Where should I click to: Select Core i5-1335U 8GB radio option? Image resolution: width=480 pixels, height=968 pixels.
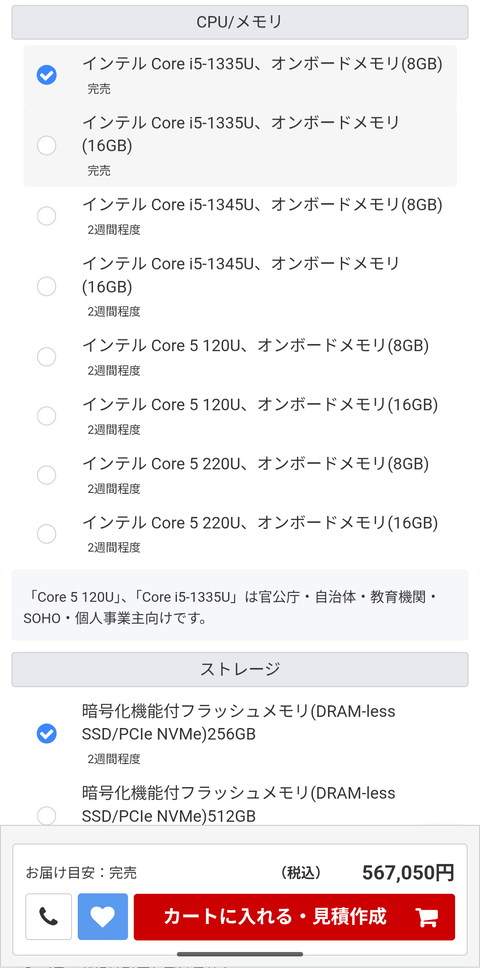pyautogui.click(x=46, y=75)
